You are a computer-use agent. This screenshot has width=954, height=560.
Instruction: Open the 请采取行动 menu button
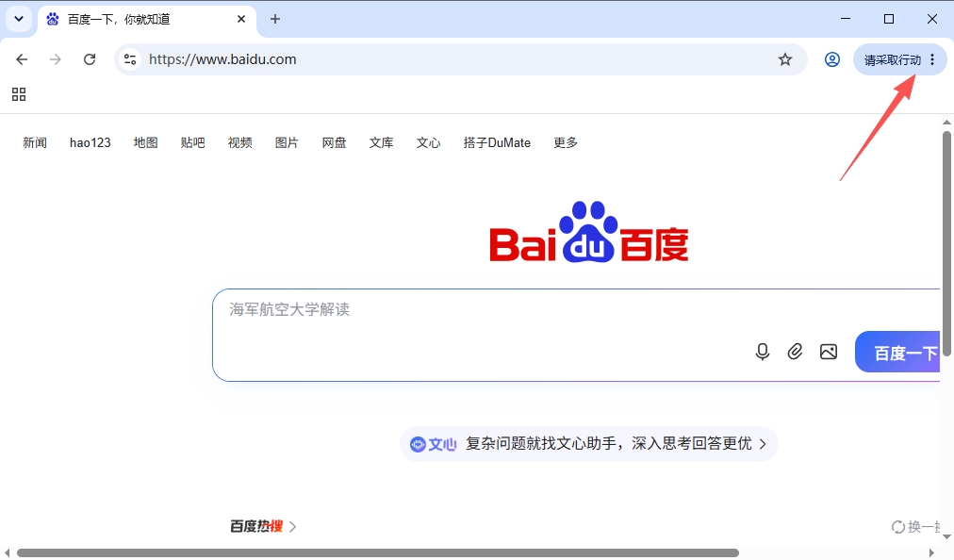pos(900,59)
